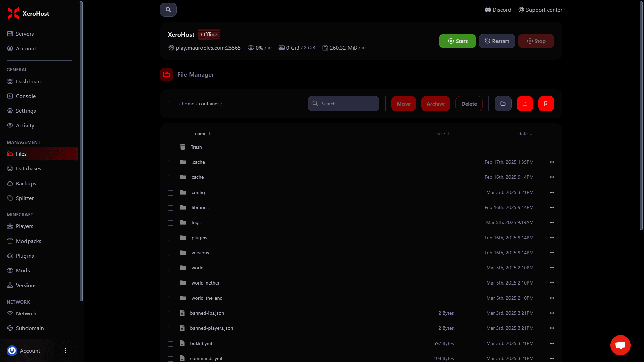
Task: Select the Network wifi icon
Action: click(10, 313)
